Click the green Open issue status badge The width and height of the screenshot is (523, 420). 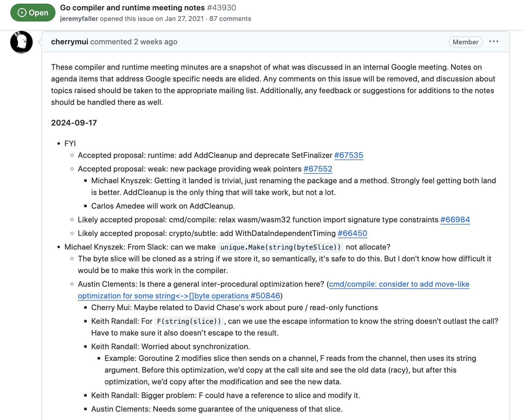click(x=33, y=13)
